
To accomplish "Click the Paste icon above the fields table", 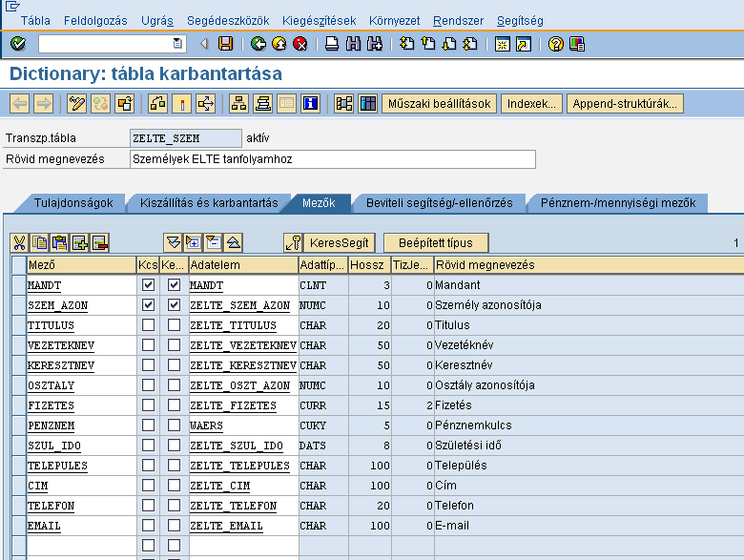I will (59, 243).
